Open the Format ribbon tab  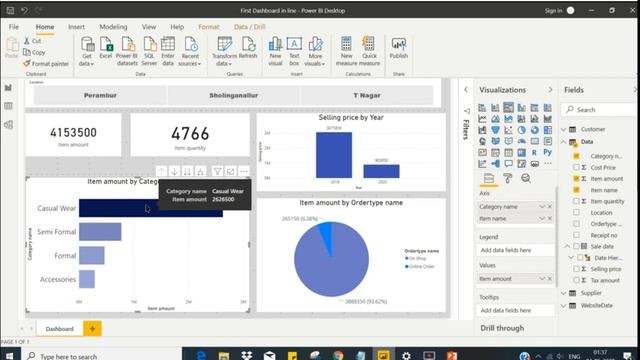coord(209,27)
